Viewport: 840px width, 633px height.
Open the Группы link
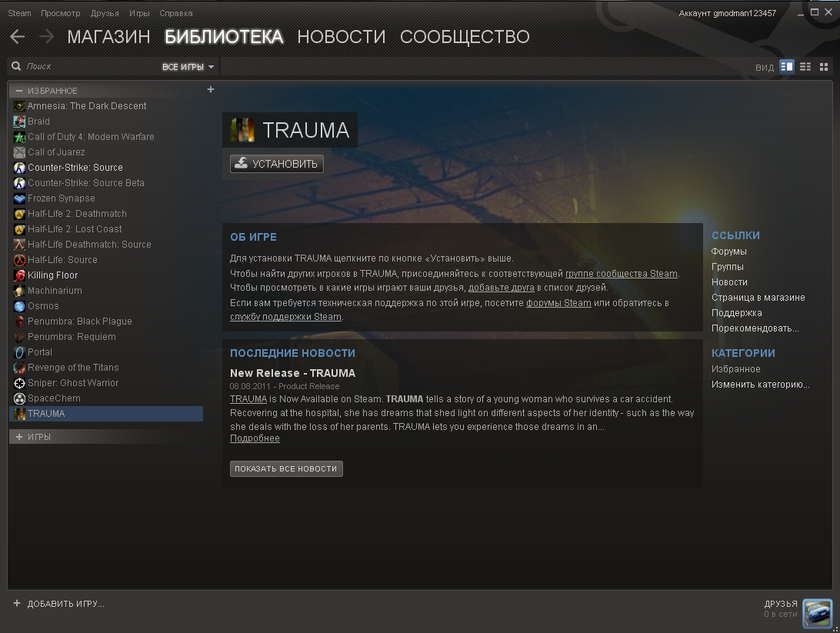coord(728,267)
